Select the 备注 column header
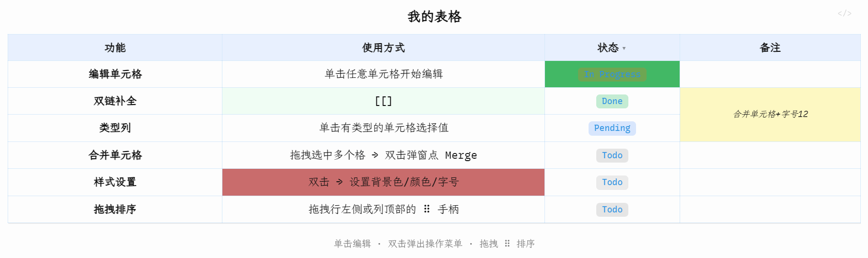The image size is (868, 258). (x=770, y=47)
